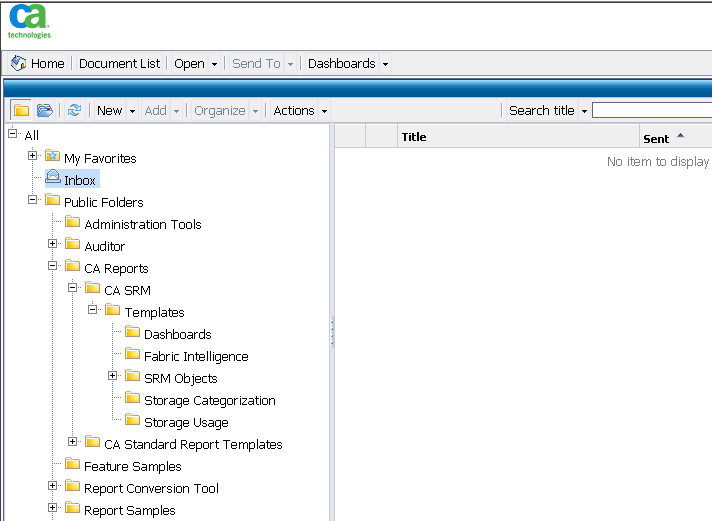
Task: Click the category view icon in toolbar
Action: point(45,111)
